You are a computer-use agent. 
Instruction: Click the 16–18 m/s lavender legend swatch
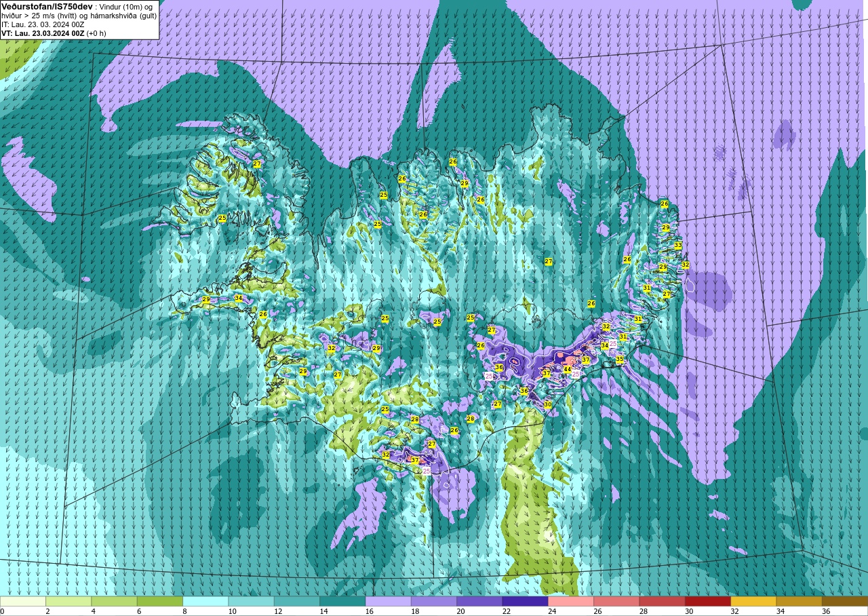pos(388,601)
